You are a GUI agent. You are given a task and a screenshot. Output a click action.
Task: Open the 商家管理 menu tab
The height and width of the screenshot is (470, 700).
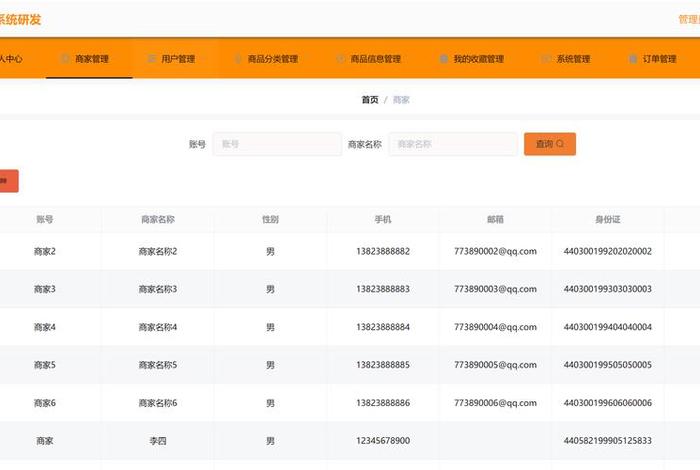point(89,59)
